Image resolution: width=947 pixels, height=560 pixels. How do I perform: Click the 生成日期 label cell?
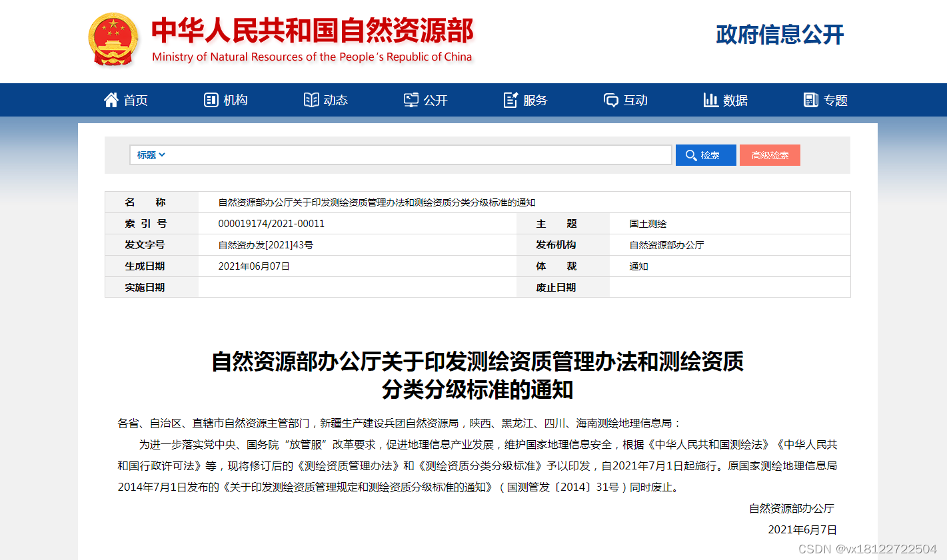(x=151, y=266)
